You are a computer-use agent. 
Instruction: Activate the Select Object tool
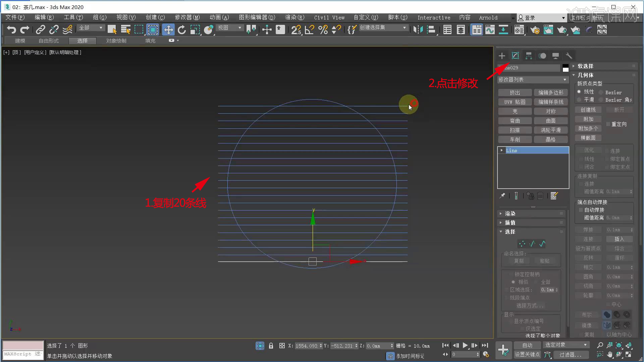click(x=112, y=30)
